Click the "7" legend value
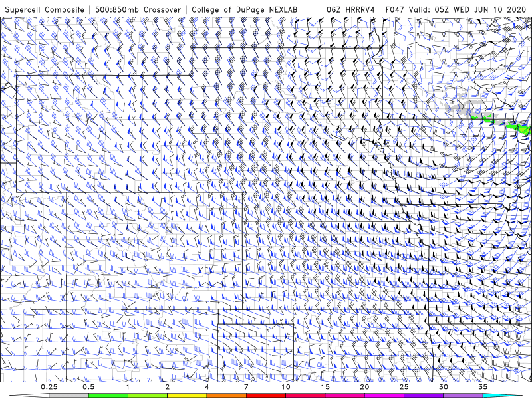This screenshot has height=399, width=532. coord(246,387)
